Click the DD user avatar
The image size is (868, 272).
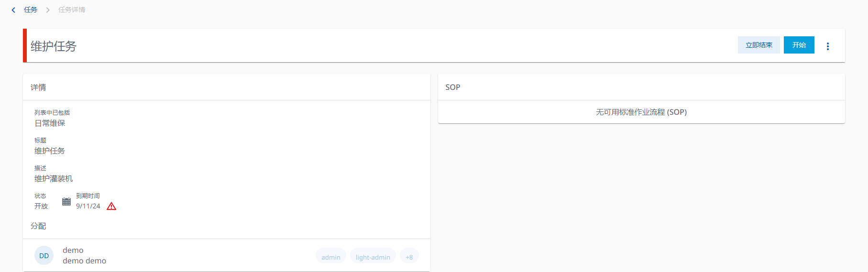(x=44, y=256)
